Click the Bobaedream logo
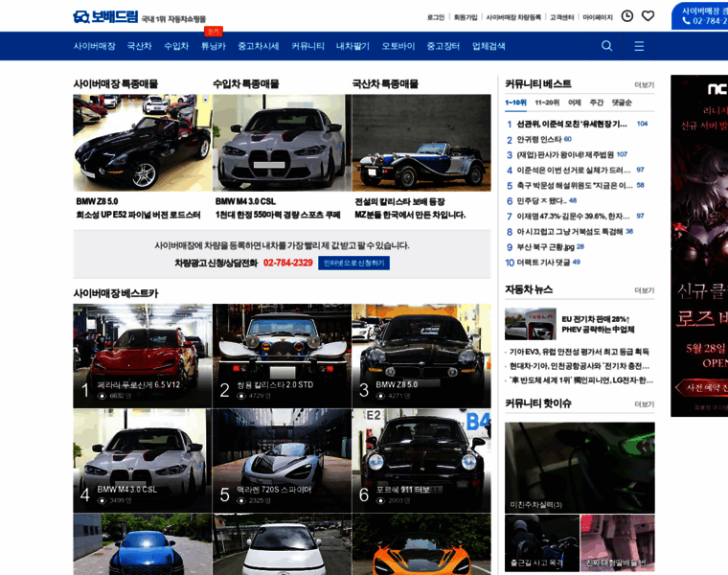The height and width of the screenshot is (575, 728). 106,17
